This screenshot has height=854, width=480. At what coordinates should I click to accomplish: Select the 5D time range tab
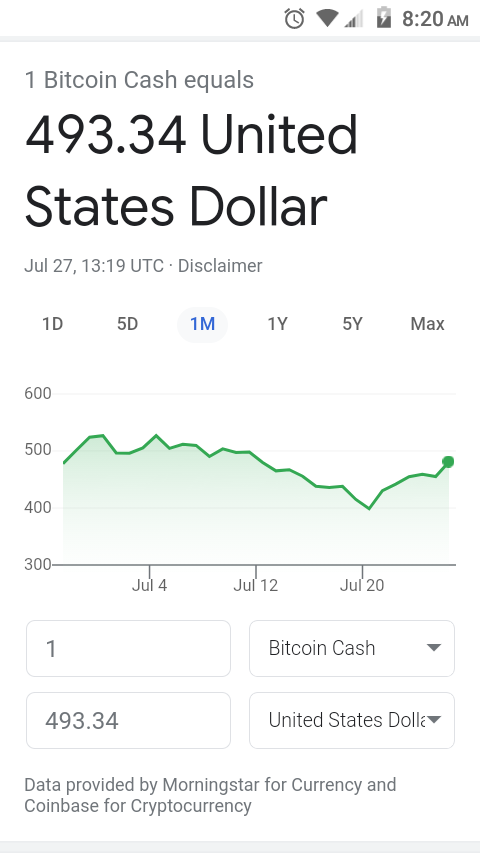[127, 324]
